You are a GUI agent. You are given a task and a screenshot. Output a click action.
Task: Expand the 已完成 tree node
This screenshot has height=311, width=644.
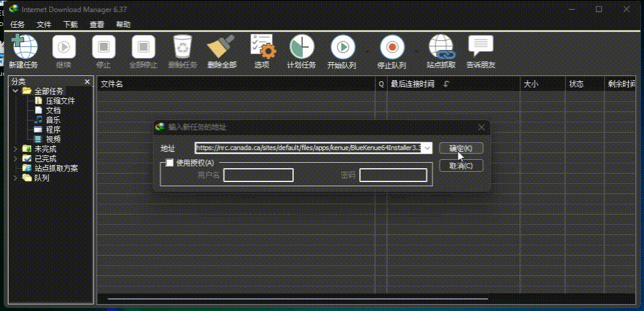pos(16,159)
